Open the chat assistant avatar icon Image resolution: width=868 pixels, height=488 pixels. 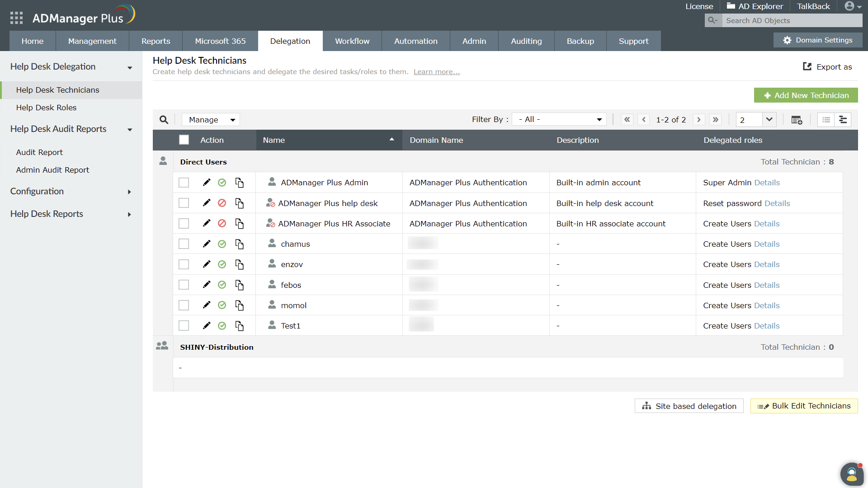coord(852,474)
